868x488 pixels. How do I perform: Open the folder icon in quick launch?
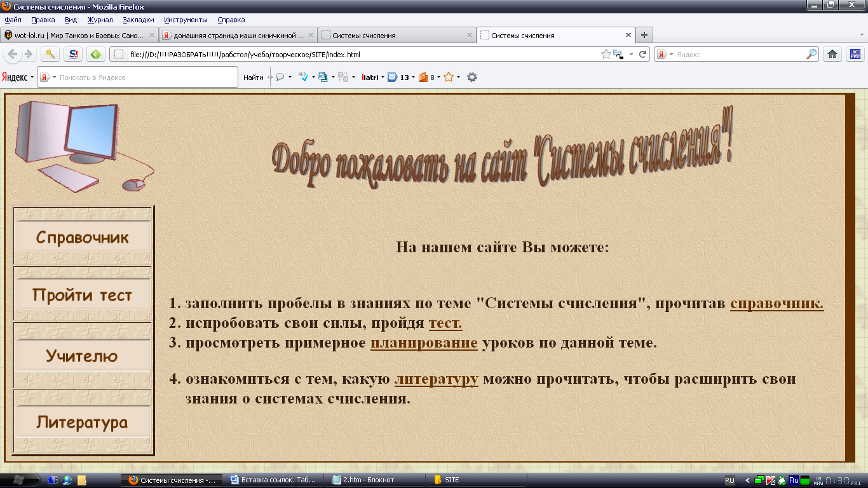click(82, 480)
